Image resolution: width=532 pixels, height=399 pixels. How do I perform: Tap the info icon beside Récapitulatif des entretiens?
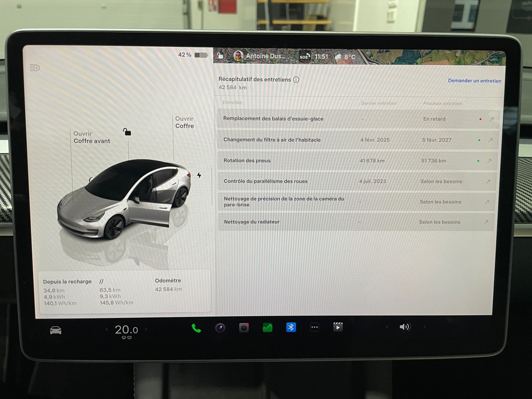click(296, 79)
